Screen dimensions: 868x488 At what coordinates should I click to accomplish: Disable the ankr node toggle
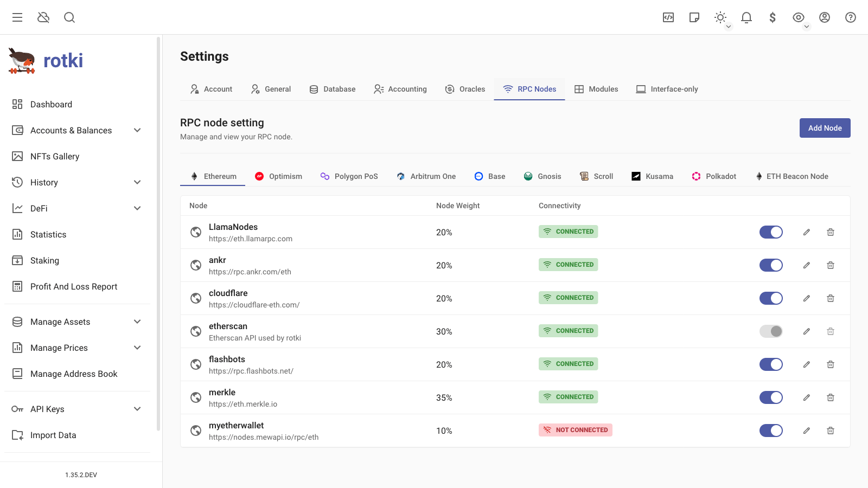pos(771,265)
